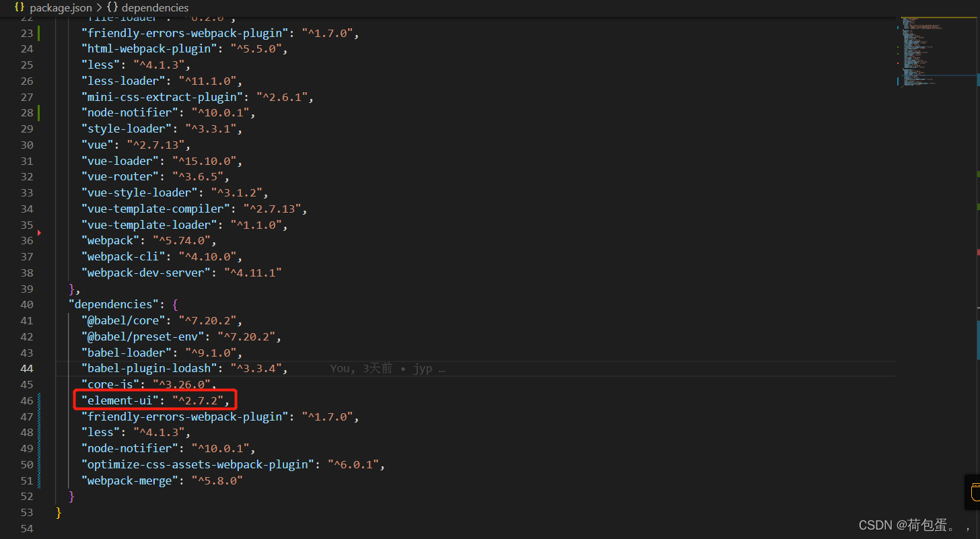
Task: Click line number 40 beside dependencies
Action: click(x=27, y=304)
